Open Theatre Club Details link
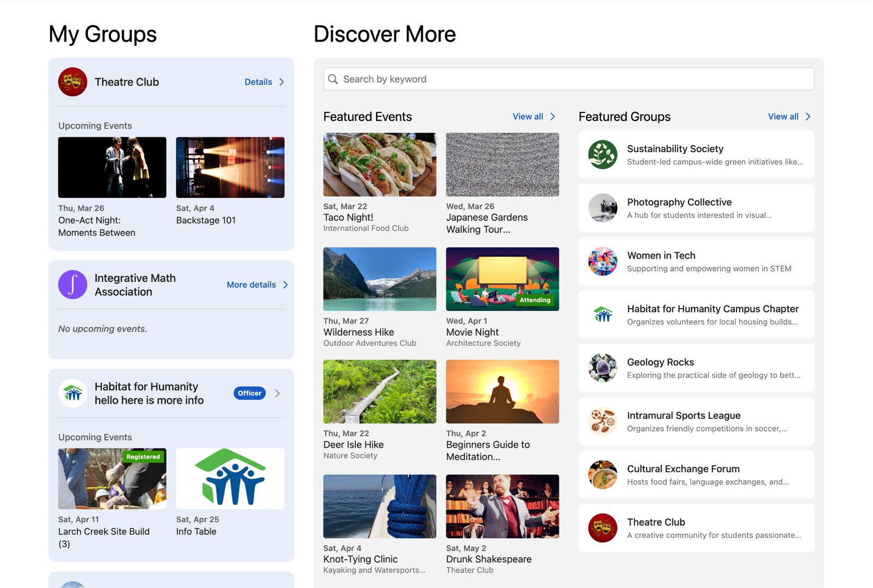873x588 pixels. [258, 82]
